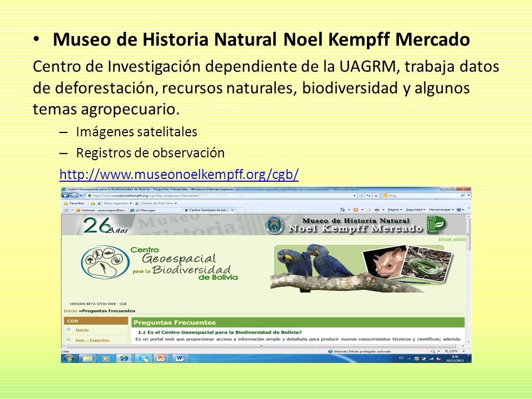532x399 pixels.
Task: Click the 26 Años anniversary banner
Action: point(105,226)
